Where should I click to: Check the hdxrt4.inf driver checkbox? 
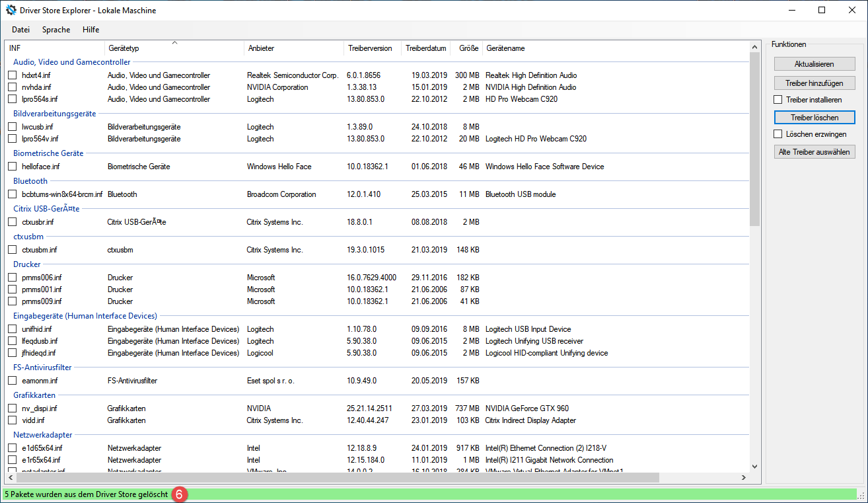pyautogui.click(x=13, y=75)
